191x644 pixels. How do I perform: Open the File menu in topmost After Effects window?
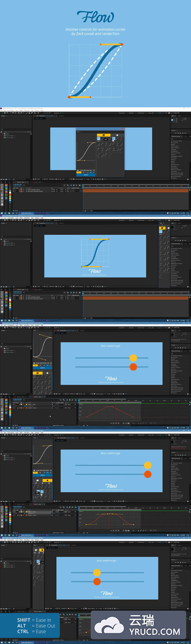click(2, 111)
